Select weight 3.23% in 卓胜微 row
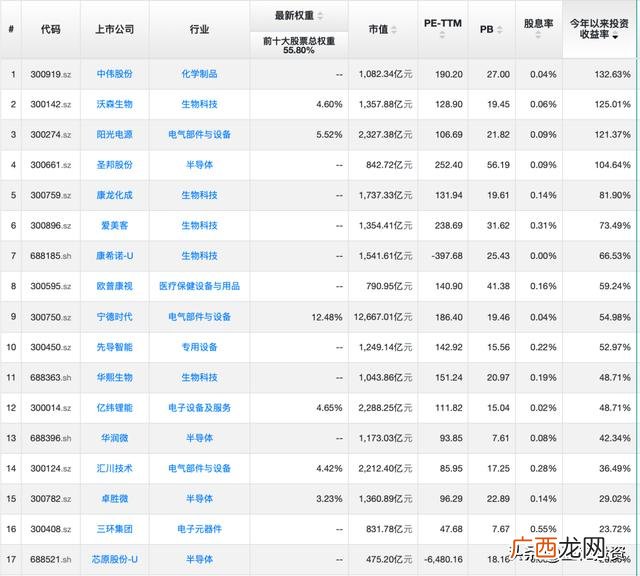The height and width of the screenshot is (576, 640). pos(329,498)
